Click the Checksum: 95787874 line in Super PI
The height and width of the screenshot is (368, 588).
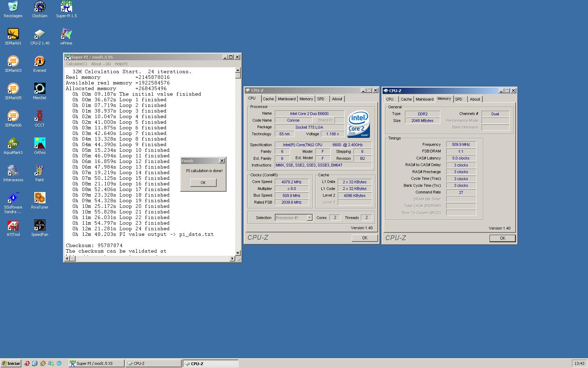coord(94,245)
